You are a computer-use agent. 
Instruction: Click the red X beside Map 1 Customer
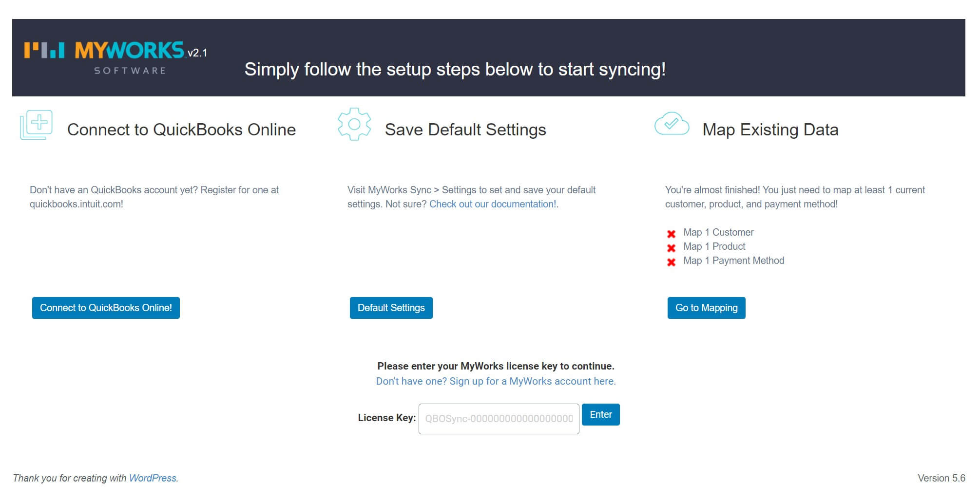pos(672,233)
